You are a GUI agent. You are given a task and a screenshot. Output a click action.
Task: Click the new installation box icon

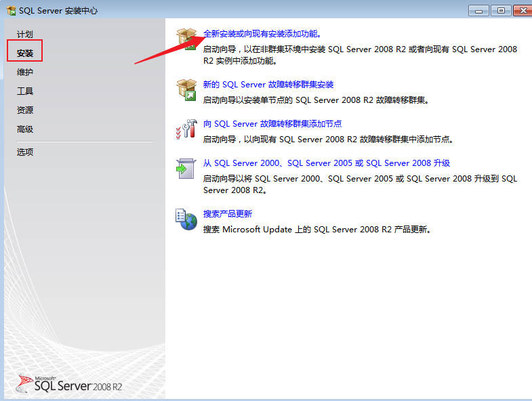pyautogui.click(x=186, y=38)
